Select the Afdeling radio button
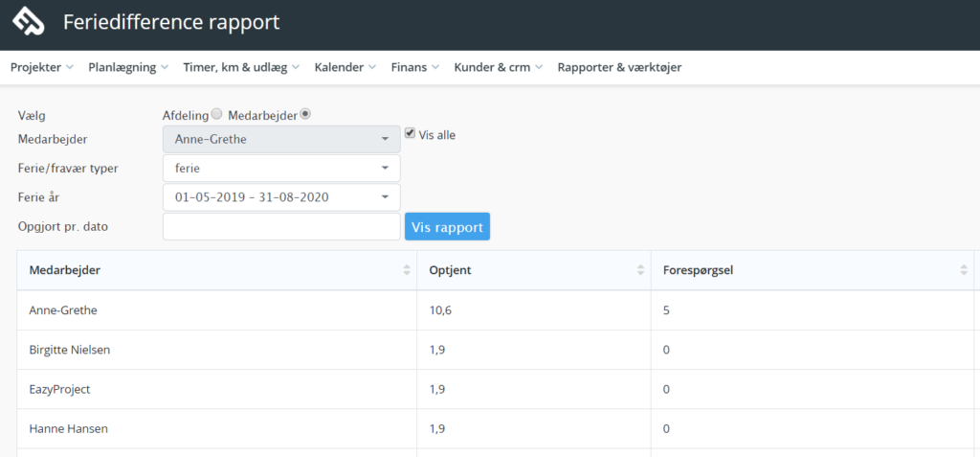 pyautogui.click(x=216, y=114)
